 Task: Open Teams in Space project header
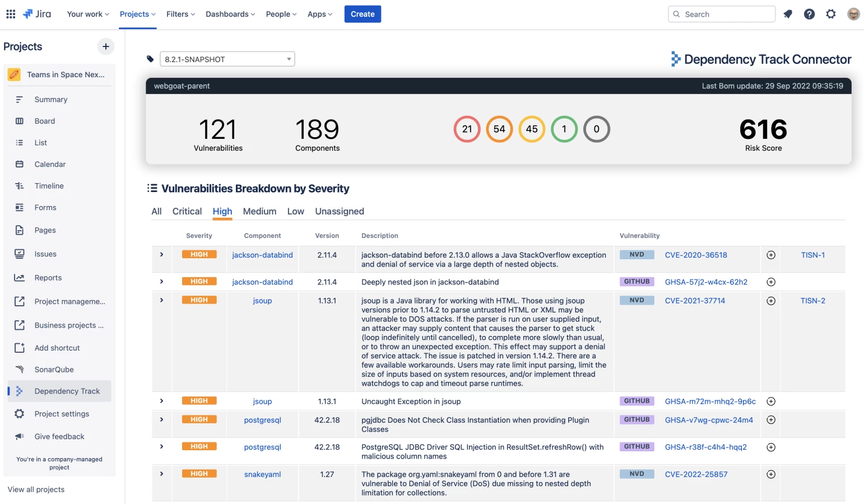click(59, 74)
